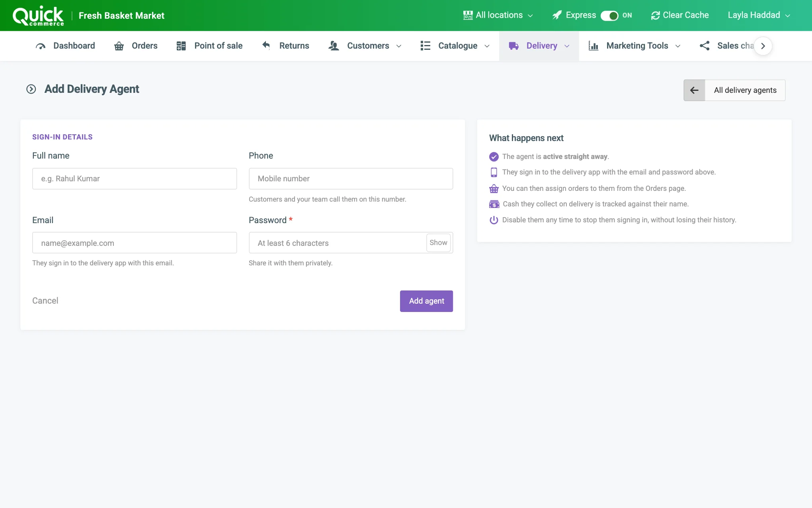Viewport: 812px width, 508px height.
Task: Click the Quick commerce logo
Action: point(38,16)
